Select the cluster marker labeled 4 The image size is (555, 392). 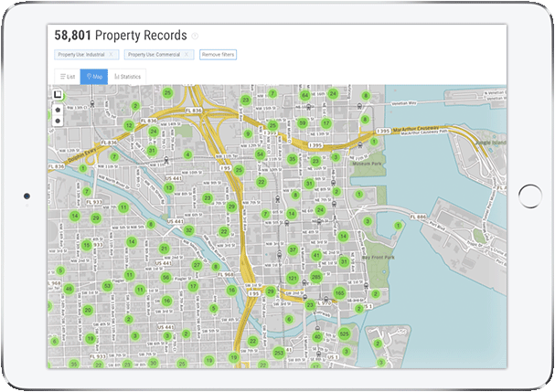point(188,154)
